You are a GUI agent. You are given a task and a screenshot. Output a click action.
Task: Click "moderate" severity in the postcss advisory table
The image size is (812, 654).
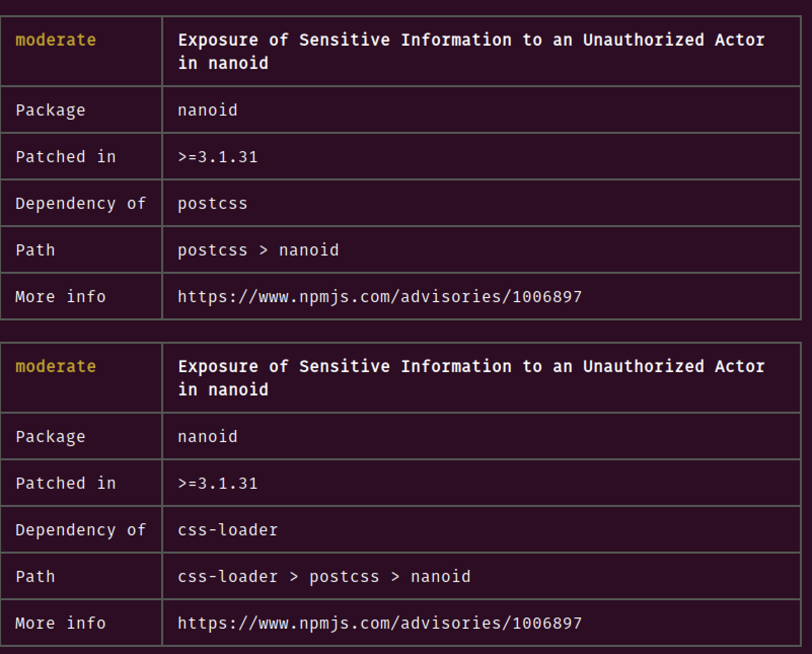click(56, 40)
